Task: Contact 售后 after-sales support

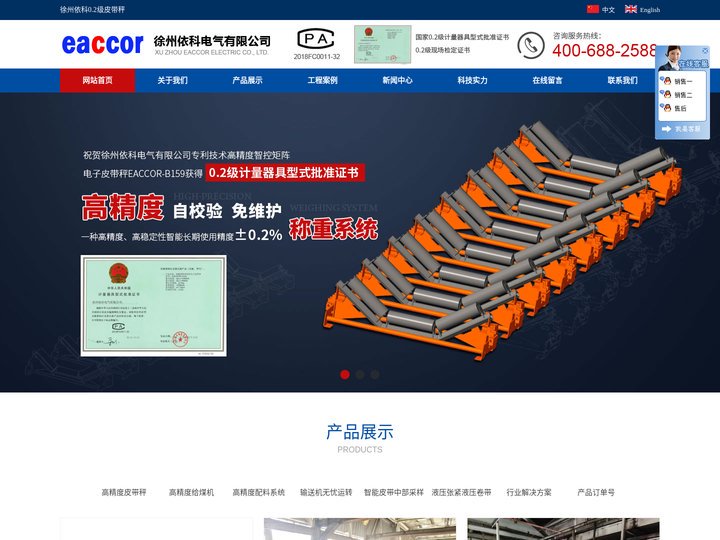Action: pyautogui.click(x=680, y=108)
